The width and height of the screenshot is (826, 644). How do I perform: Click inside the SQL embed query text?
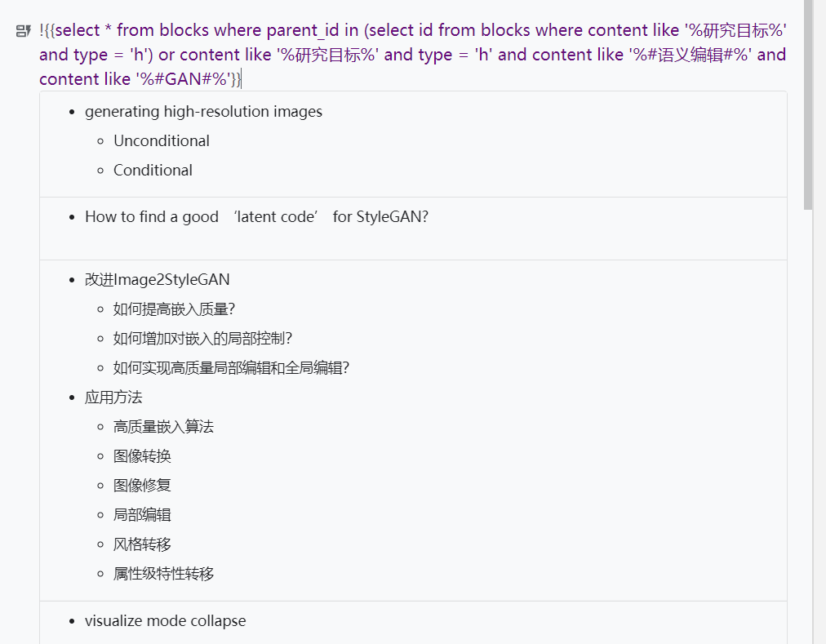[408, 55]
